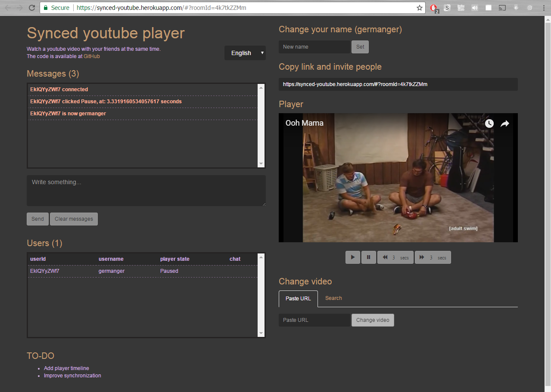This screenshot has width=551, height=392.
Task: Click the white square extension icon
Action: tap(489, 8)
